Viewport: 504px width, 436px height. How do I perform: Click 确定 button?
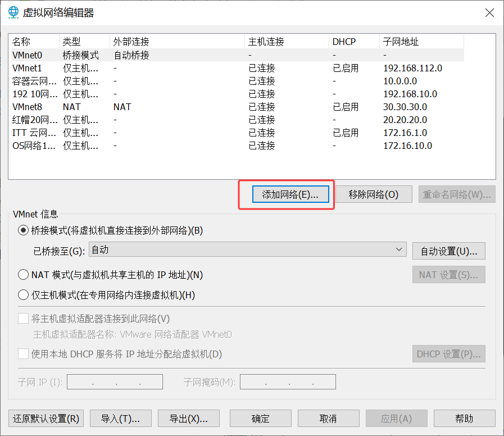tap(261, 419)
